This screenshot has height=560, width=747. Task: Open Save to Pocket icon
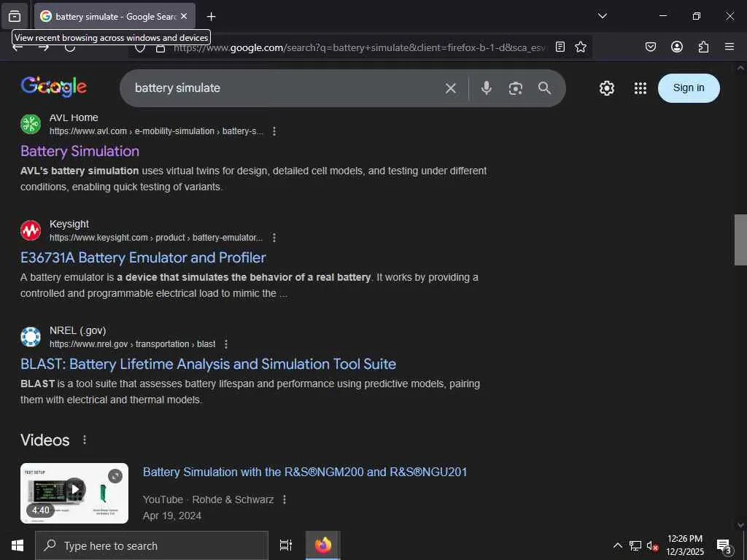click(x=650, y=47)
